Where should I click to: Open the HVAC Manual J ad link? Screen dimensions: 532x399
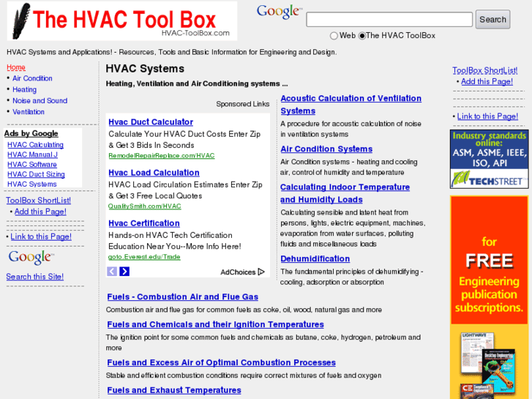pyautogui.click(x=33, y=154)
